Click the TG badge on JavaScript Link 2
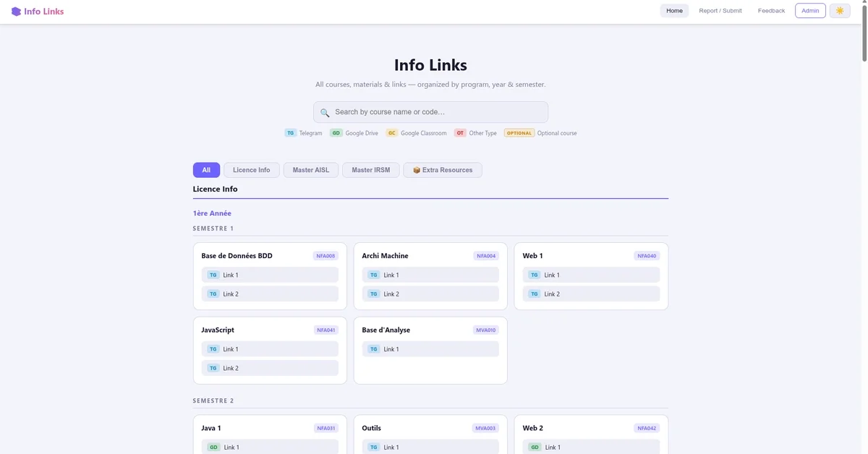This screenshot has height=454, width=868. click(x=213, y=368)
